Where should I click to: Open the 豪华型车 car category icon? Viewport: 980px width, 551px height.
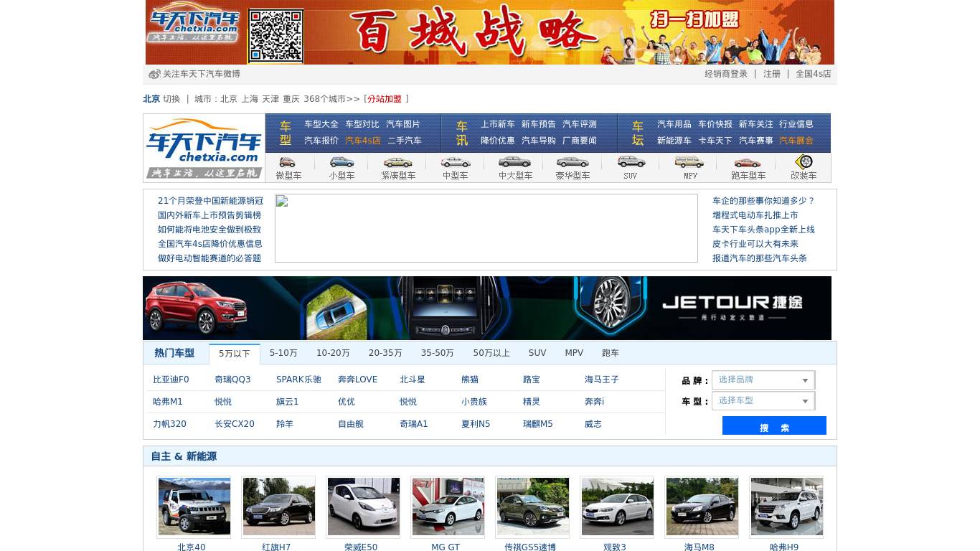(x=573, y=162)
